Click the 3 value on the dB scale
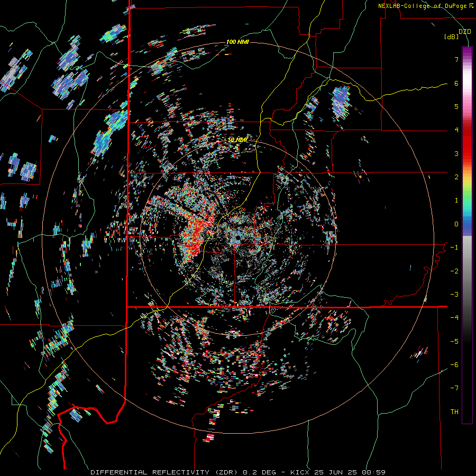The width and height of the screenshot is (476, 476). [x=456, y=153]
